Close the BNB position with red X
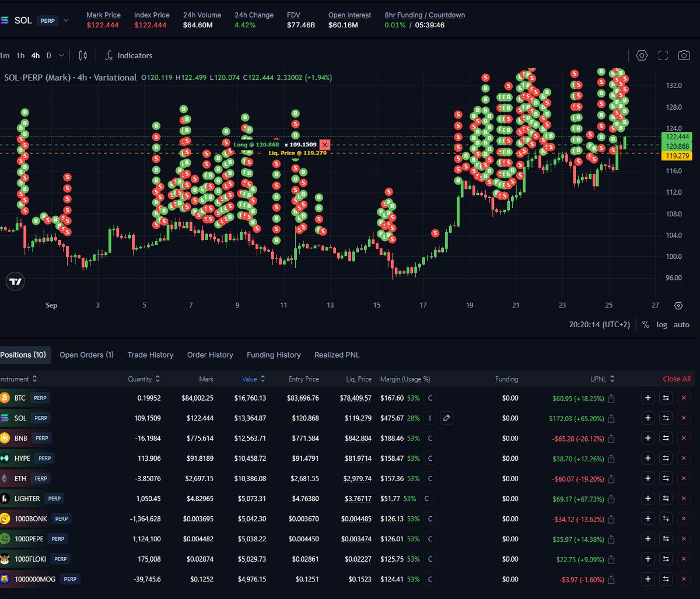This screenshot has width=700, height=599. pyautogui.click(x=684, y=438)
